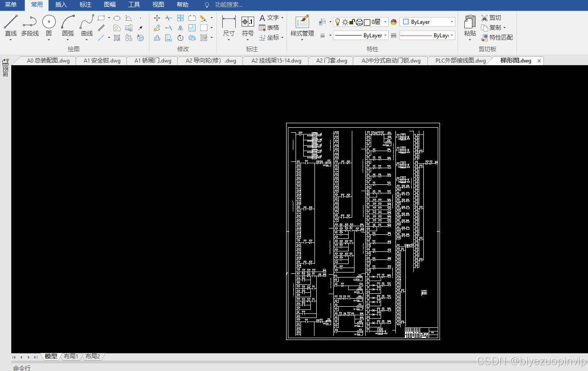The height and width of the screenshot is (371, 588).
Task: Switch to the 布局1 layout tab
Action: pos(71,356)
